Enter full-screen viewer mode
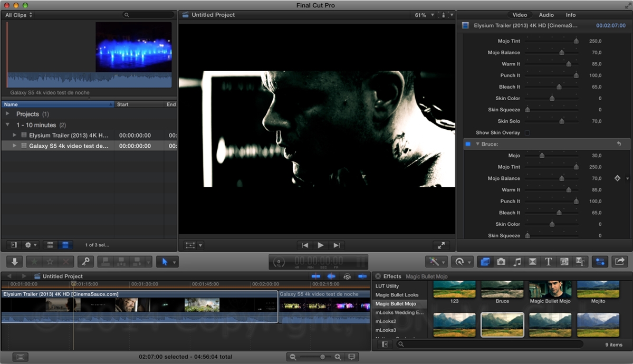633x364 pixels. coord(441,245)
